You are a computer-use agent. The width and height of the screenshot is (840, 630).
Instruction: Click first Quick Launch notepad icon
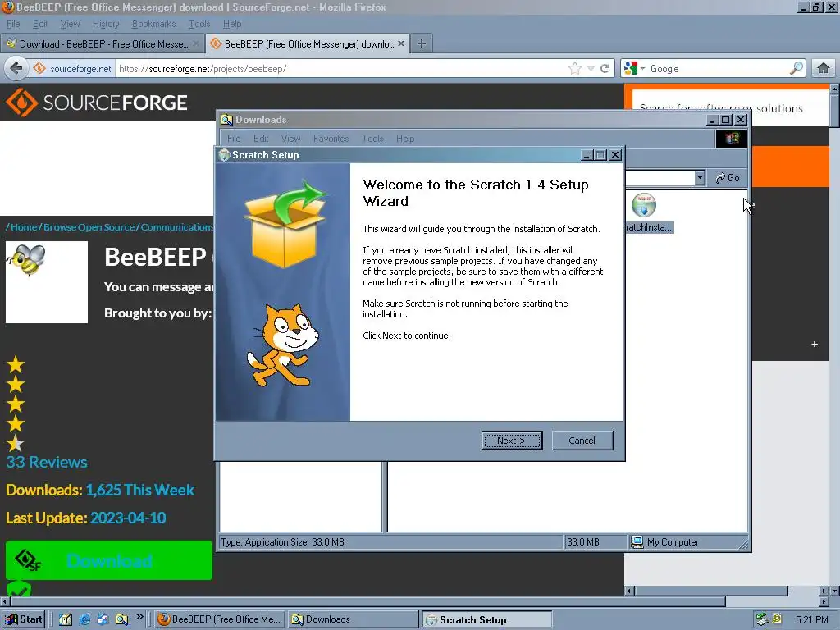click(x=66, y=619)
